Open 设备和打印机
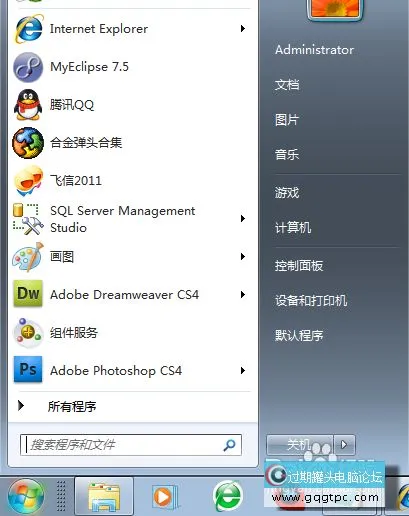 [311, 301]
